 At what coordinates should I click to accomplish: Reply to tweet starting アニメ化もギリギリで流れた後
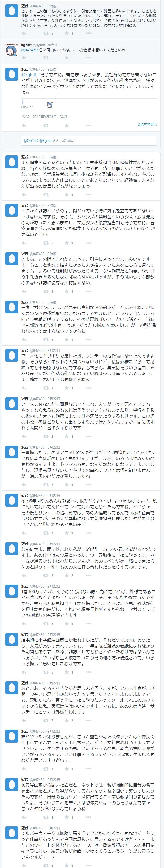pyautogui.click(x=24, y=388)
